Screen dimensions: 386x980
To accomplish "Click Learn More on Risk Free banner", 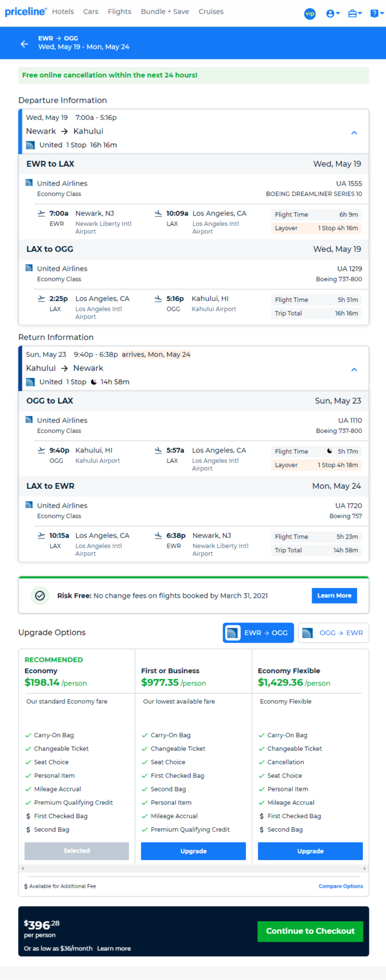I will click(x=334, y=595).
